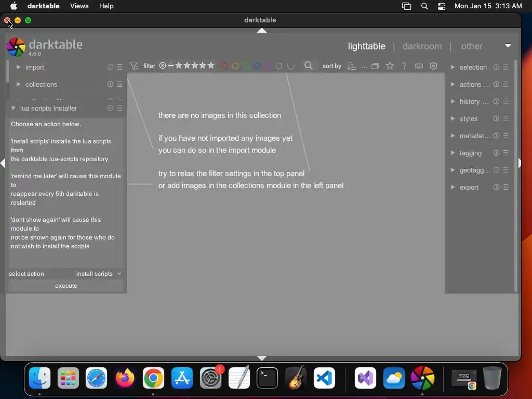Screen dimensions: 532x399
Task: Open presets menu of import module
Action: point(120,67)
